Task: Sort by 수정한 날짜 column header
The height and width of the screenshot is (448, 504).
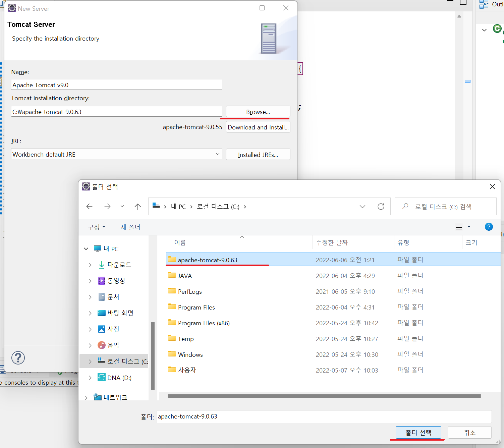Action: [x=332, y=242]
